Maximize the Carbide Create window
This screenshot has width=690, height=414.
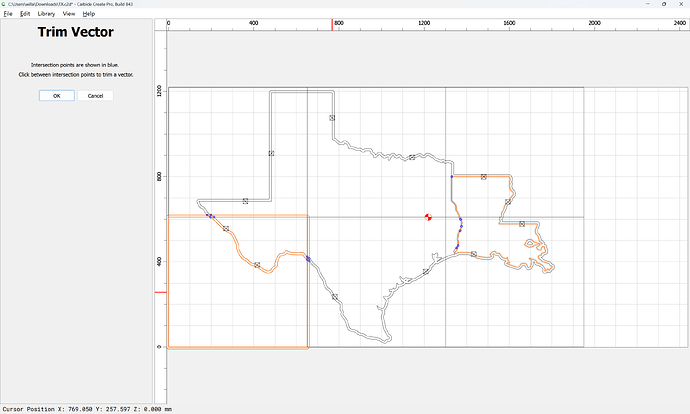(664, 4)
